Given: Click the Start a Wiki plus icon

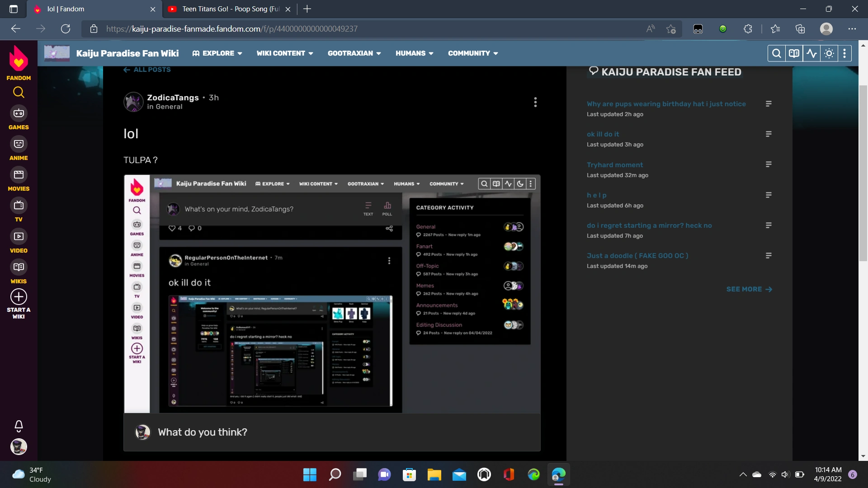Looking at the screenshot, I should [x=19, y=297].
